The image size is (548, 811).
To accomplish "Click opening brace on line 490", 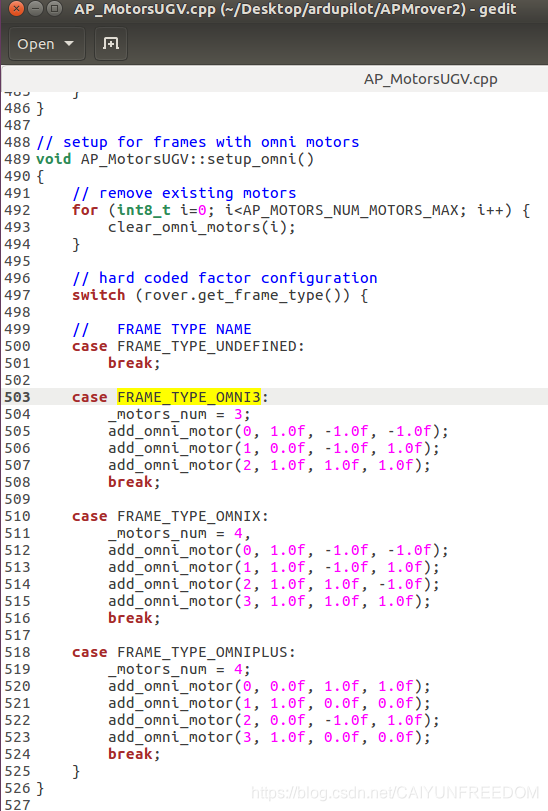I will [x=40, y=176].
